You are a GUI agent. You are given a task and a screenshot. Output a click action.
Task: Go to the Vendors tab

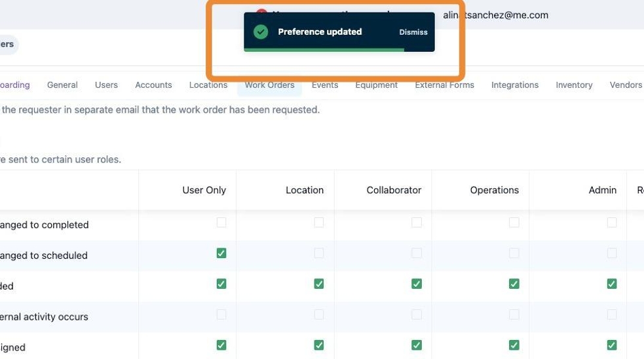(x=626, y=85)
